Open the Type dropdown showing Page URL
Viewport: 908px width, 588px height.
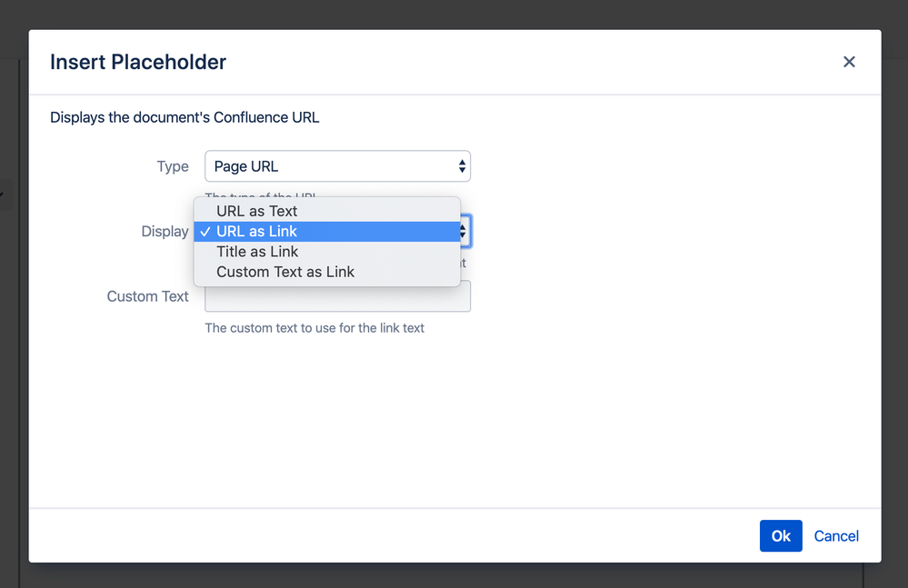tap(337, 166)
